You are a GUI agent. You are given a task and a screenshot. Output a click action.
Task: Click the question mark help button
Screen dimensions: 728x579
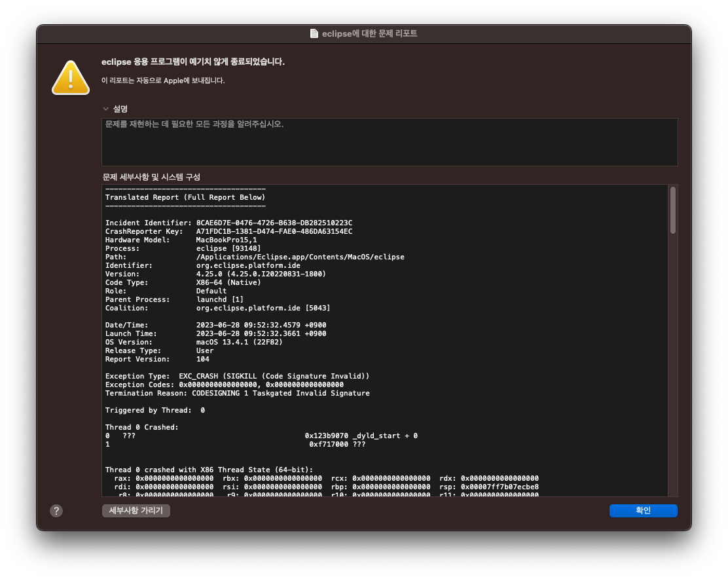click(x=56, y=511)
